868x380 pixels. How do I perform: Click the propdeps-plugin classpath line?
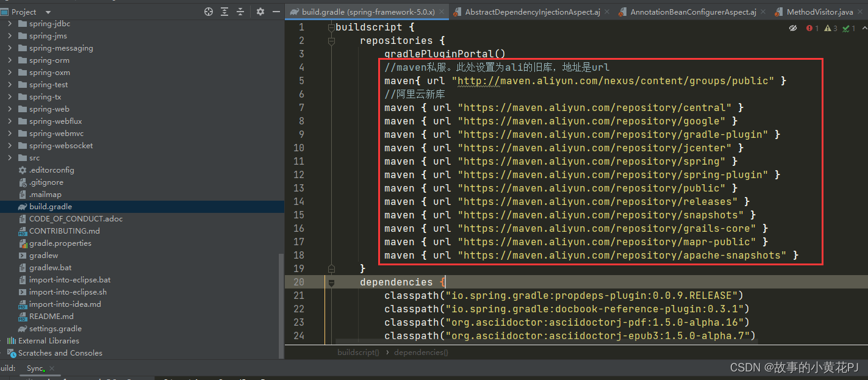coord(564,296)
